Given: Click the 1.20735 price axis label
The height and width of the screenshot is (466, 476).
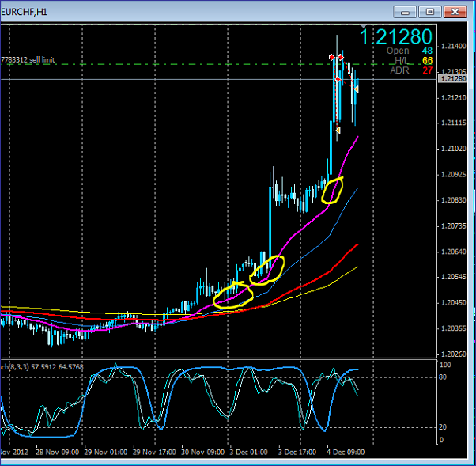Looking at the screenshot, I should point(453,226).
